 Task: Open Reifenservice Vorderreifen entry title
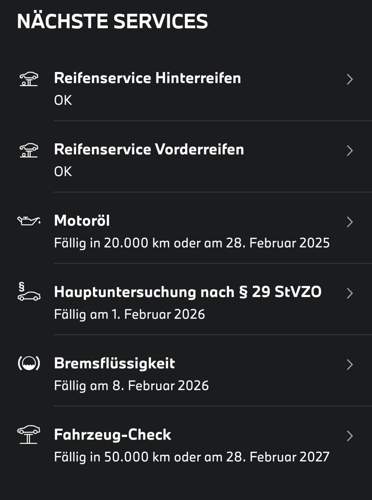point(149,150)
